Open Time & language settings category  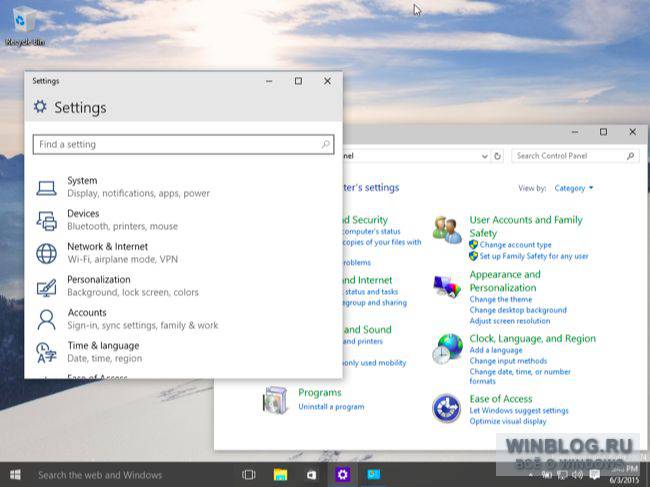click(184, 352)
